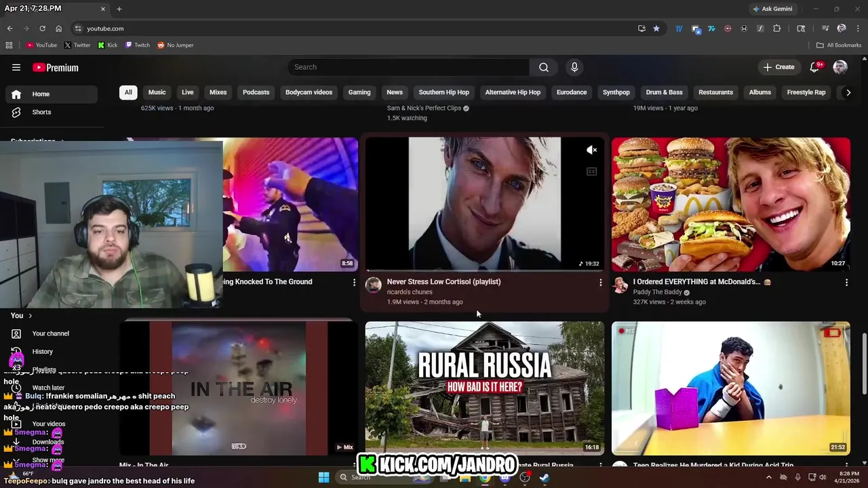Click the install app icon in address bar

642,28
